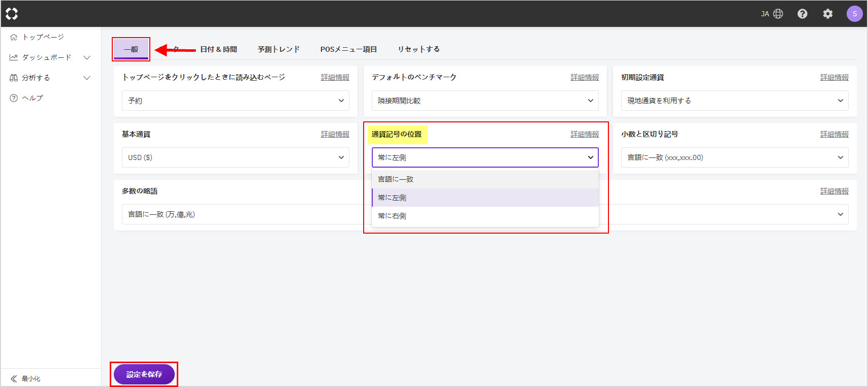
Task: Click the question icon beside ヘルプ
Action: [x=14, y=98]
